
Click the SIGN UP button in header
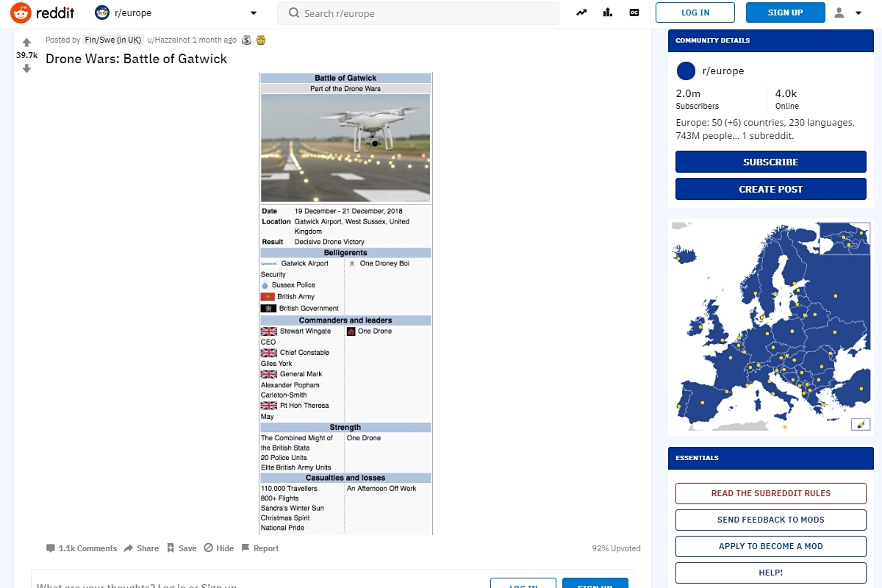click(x=786, y=12)
